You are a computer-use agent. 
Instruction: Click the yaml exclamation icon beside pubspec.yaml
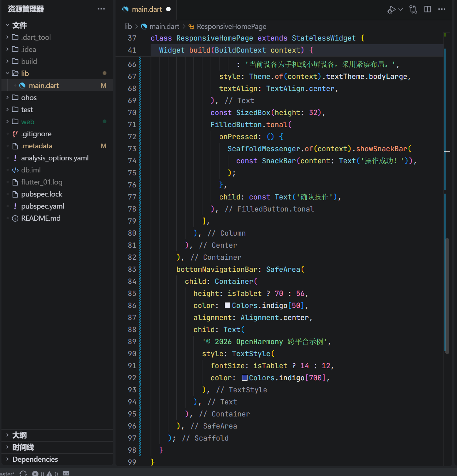point(15,206)
